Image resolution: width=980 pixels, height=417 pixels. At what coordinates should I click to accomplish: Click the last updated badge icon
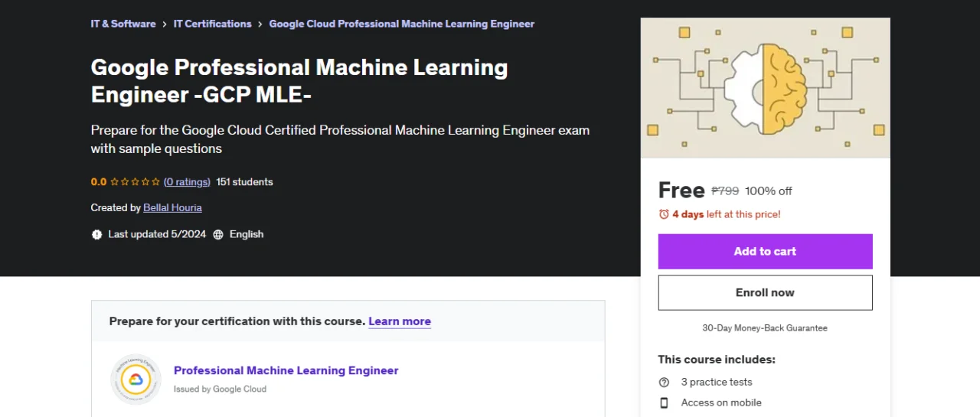96,235
